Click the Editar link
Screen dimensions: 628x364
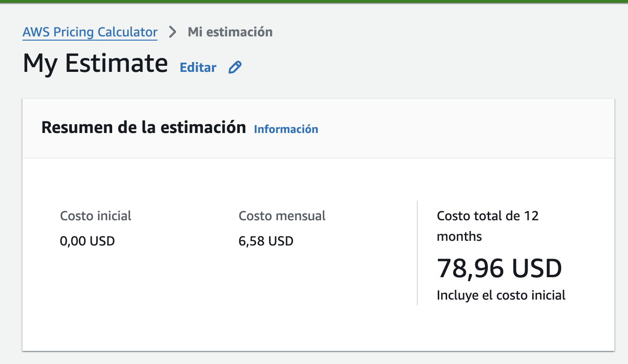coord(198,68)
